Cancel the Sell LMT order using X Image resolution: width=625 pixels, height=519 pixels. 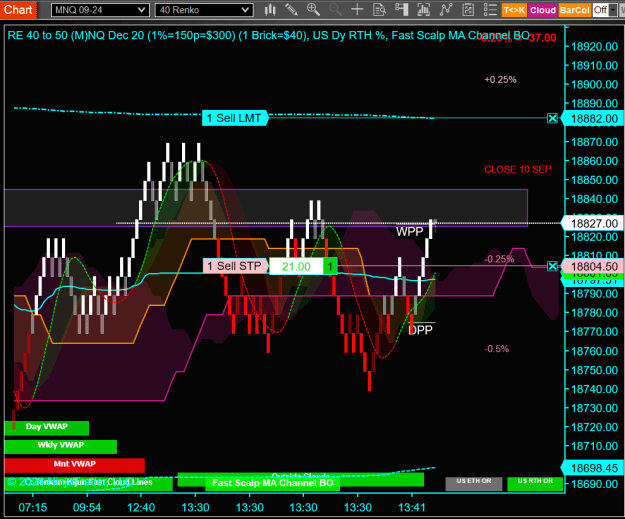(552, 118)
